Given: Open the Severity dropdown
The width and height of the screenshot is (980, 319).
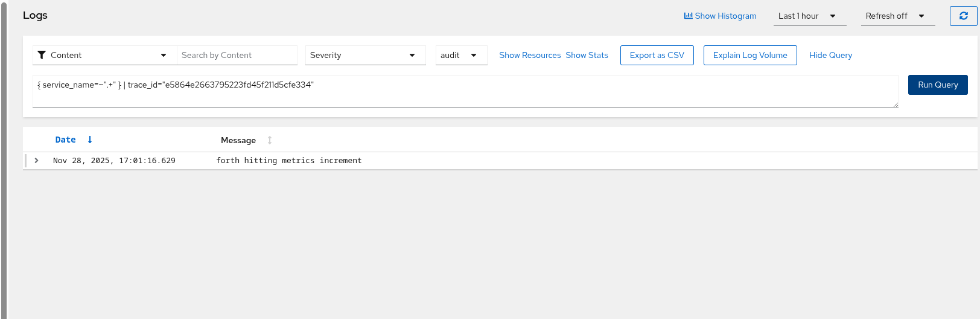Looking at the screenshot, I should pyautogui.click(x=364, y=55).
